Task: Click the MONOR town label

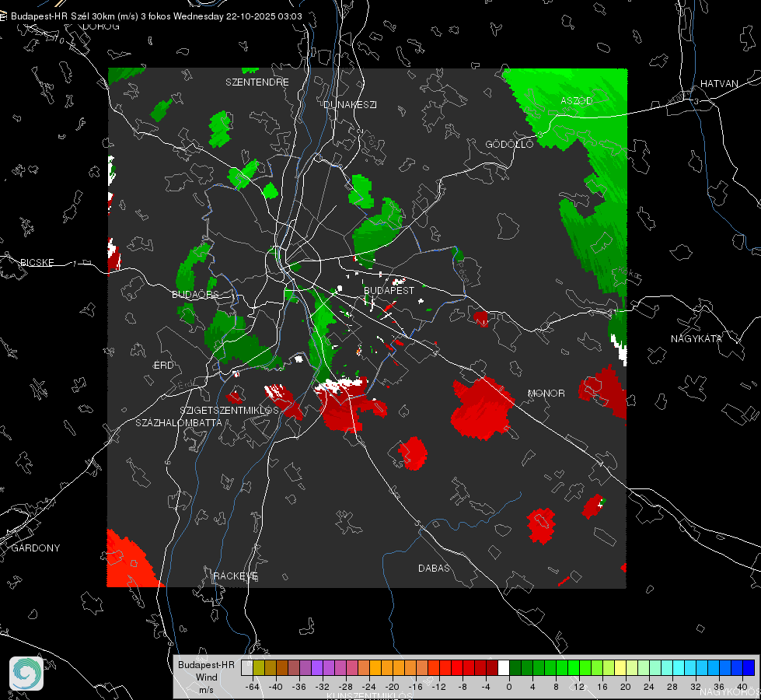Action: click(x=546, y=393)
